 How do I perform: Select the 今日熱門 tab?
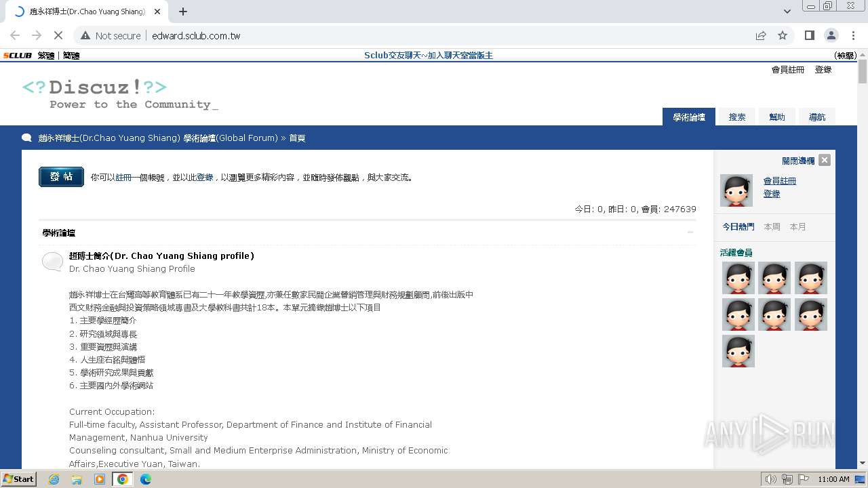coord(738,227)
